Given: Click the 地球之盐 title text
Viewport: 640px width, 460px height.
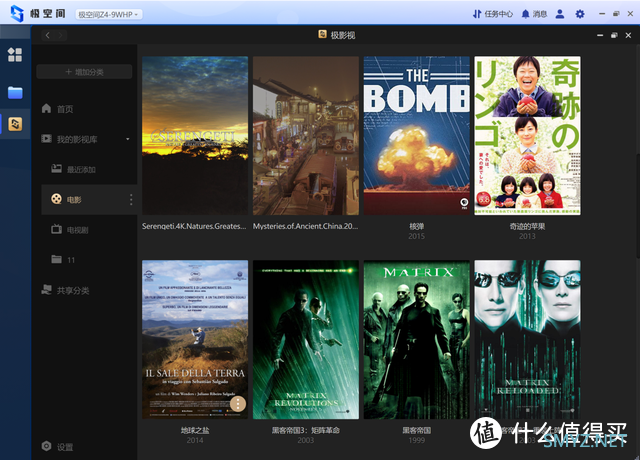Looking at the screenshot, I should click(x=195, y=430).
